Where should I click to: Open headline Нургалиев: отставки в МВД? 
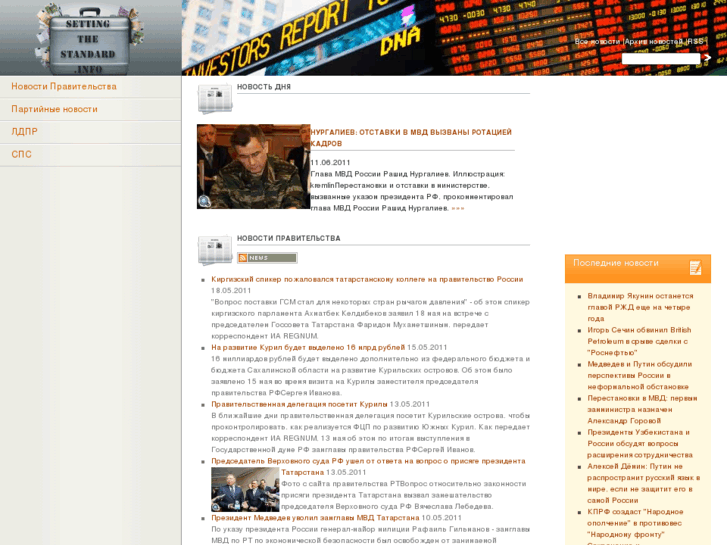pos(411,138)
